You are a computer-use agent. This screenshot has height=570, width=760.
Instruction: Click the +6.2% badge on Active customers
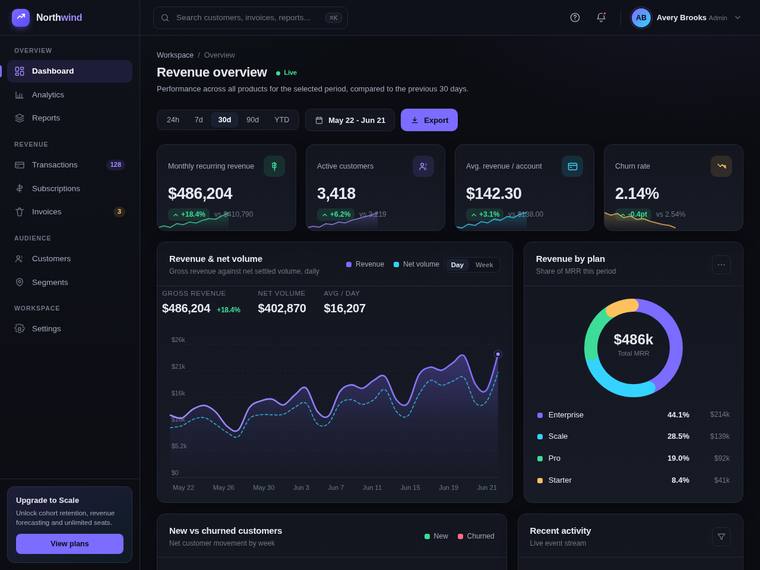[336, 214]
